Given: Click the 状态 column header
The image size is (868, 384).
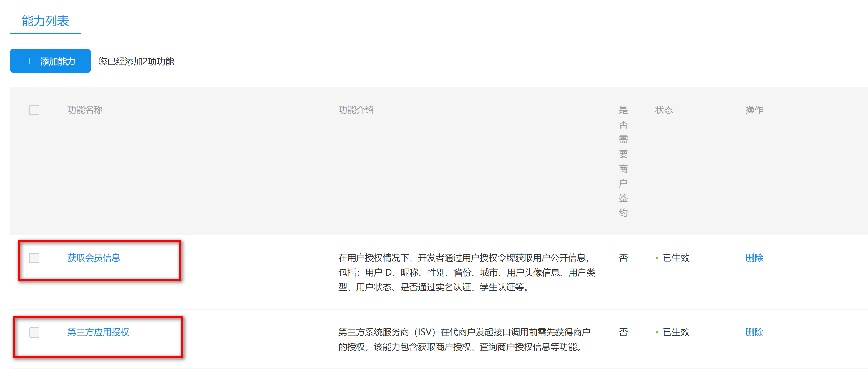Looking at the screenshot, I should click(x=663, y=110).
